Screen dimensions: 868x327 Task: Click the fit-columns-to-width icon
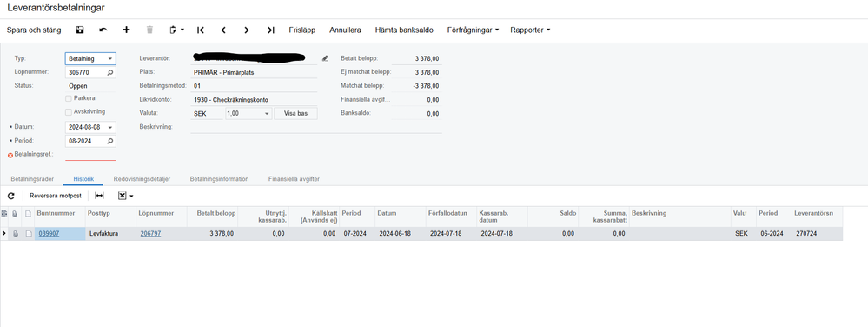(x=99, y=196)
